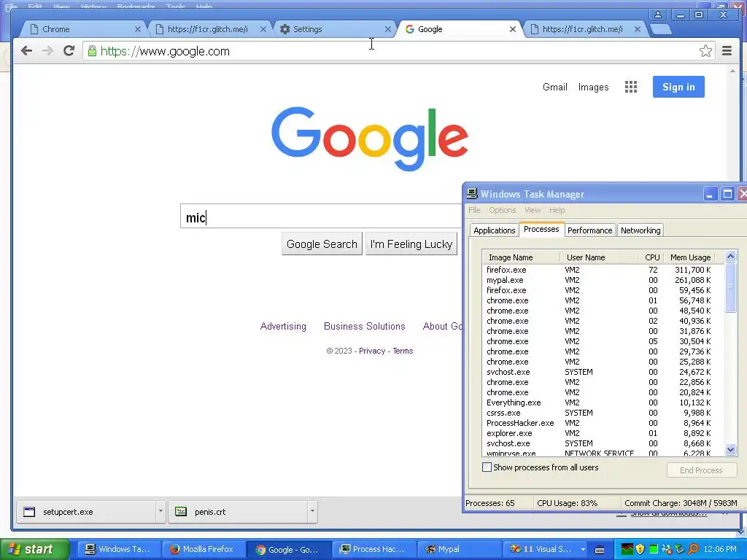Click the Chrome address bar
Screen dimensions: 747x560
pyautogui.click(x=398, y=51)
